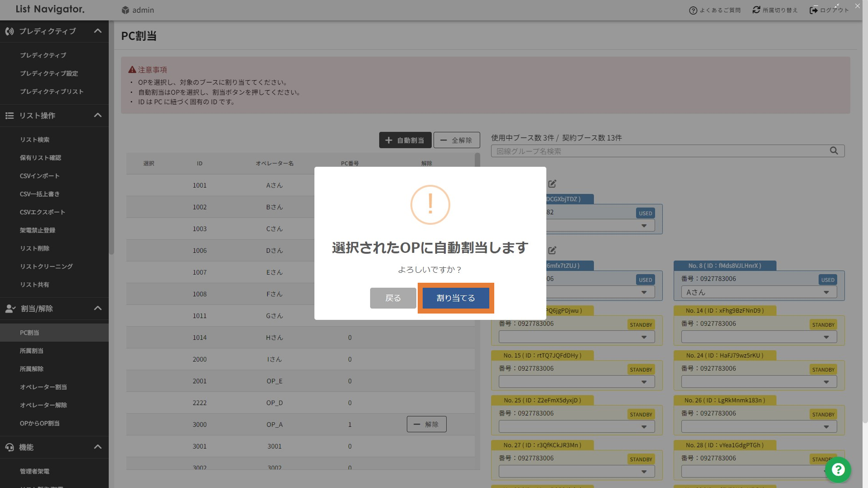Viewport: 868px width, 488px height.
Task: Click the edit pencil icon above first booth
Action: tap(552, 184)
